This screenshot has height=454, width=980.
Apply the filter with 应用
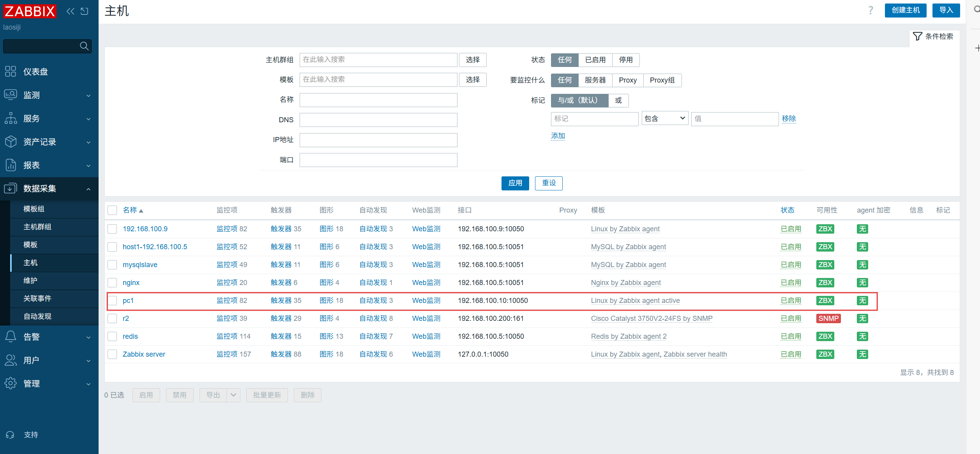pyautogui.click(x=515, y=183)
